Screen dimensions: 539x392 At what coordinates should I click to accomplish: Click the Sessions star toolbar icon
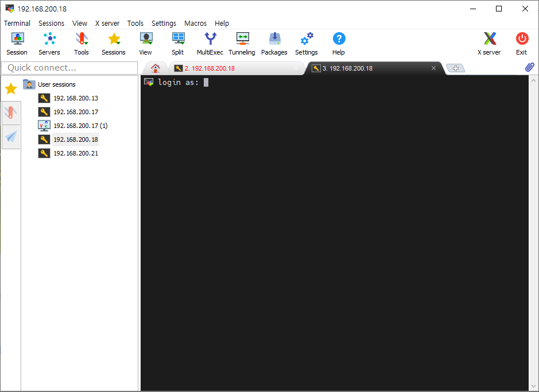(114, 43)
